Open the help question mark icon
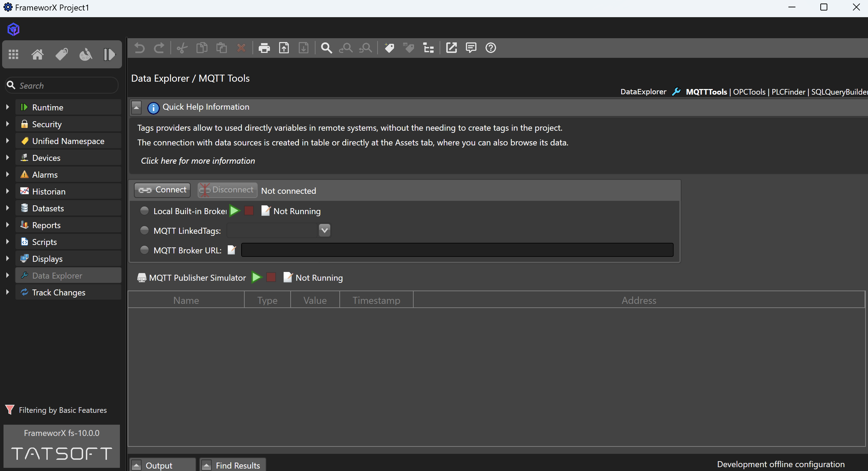Image resolution: width=868 pixels, height=471 pixels. 491,48
